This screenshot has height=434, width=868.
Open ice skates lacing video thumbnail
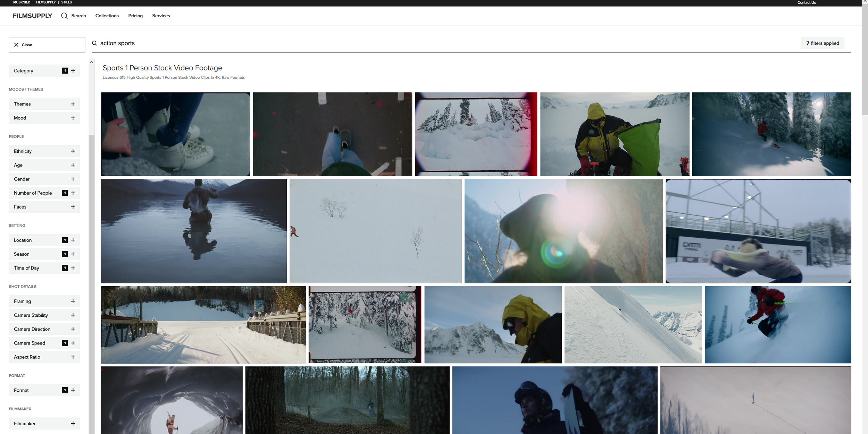point(175,134)
